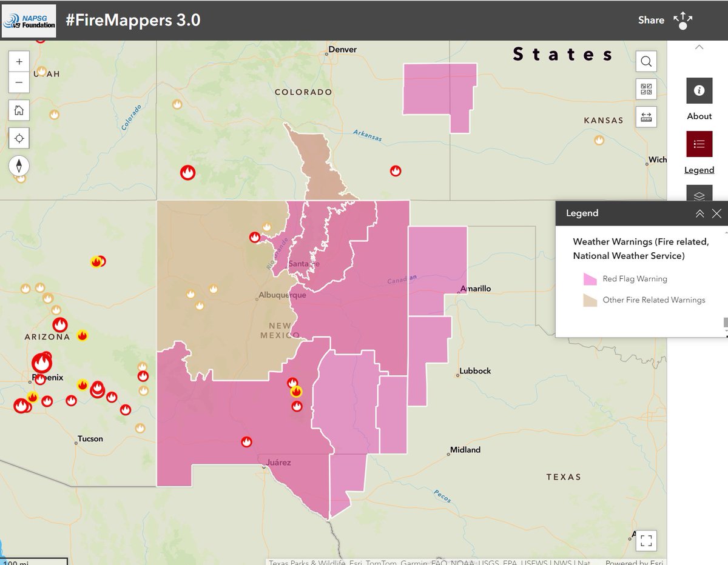Click the underlined Legend label
The image size is (728, 565).
pyautogui.click(x=699, y=170)
